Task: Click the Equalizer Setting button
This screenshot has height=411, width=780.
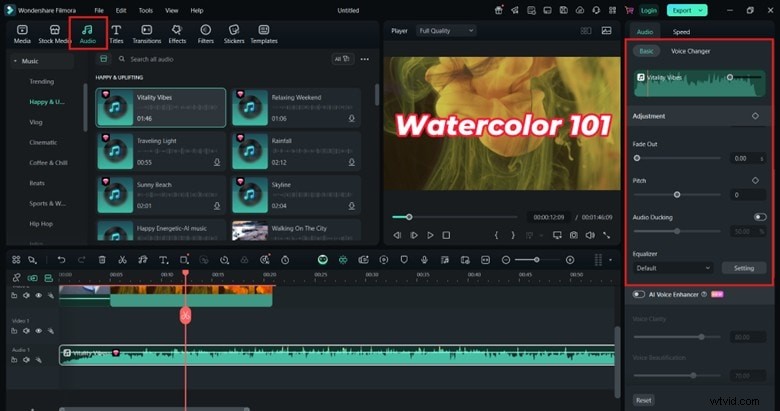Action: pos(744,268)
